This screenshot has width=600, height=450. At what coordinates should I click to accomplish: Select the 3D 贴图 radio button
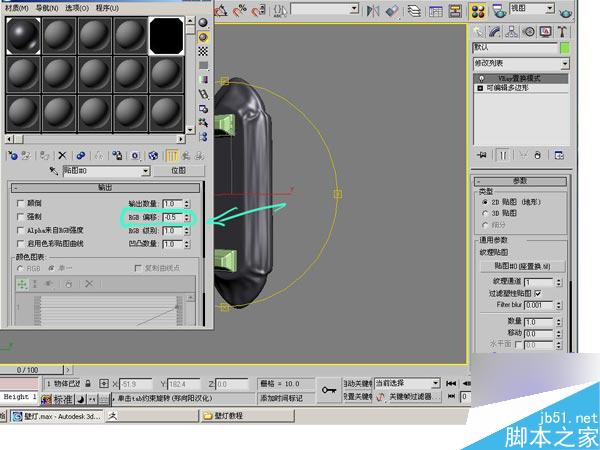click(x=485, y=213)
